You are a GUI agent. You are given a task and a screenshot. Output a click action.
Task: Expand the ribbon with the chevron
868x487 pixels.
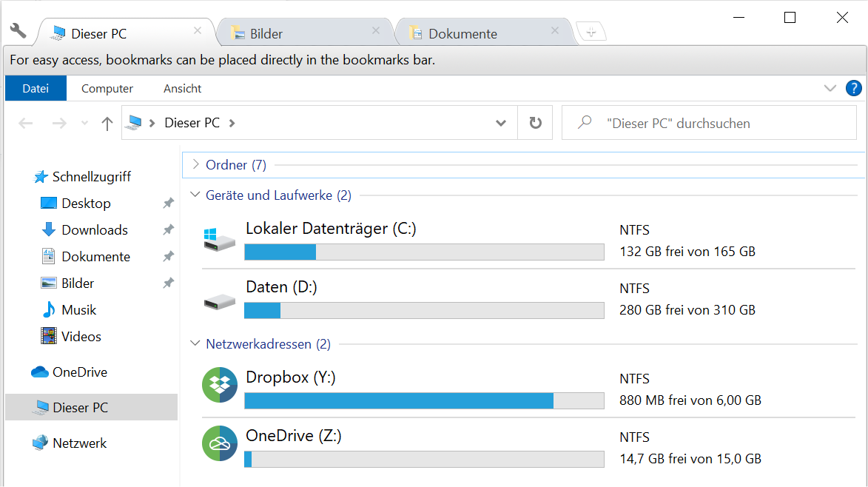[x=830, y=88]
